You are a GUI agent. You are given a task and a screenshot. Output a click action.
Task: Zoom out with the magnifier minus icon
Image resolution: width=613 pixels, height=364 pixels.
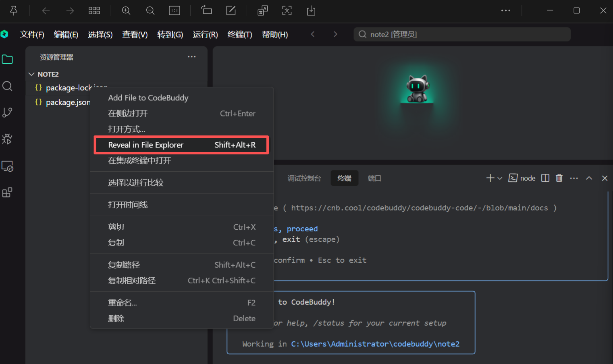click(x=150, y=11)
